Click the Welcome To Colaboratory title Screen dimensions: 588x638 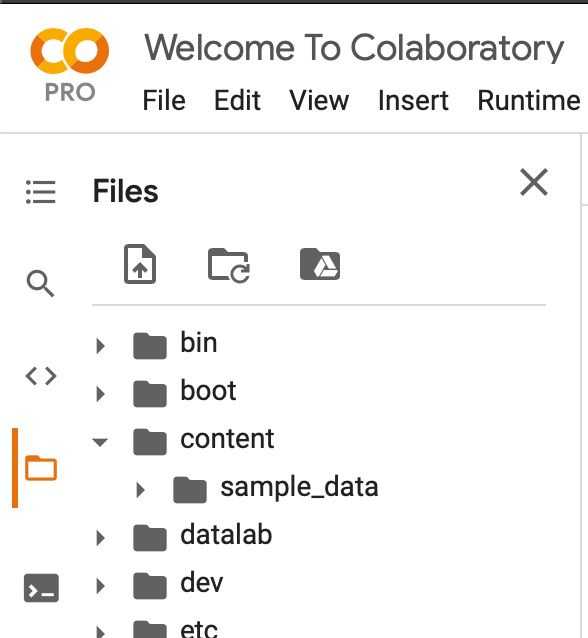pyautogui.click(x=354, y=48)
